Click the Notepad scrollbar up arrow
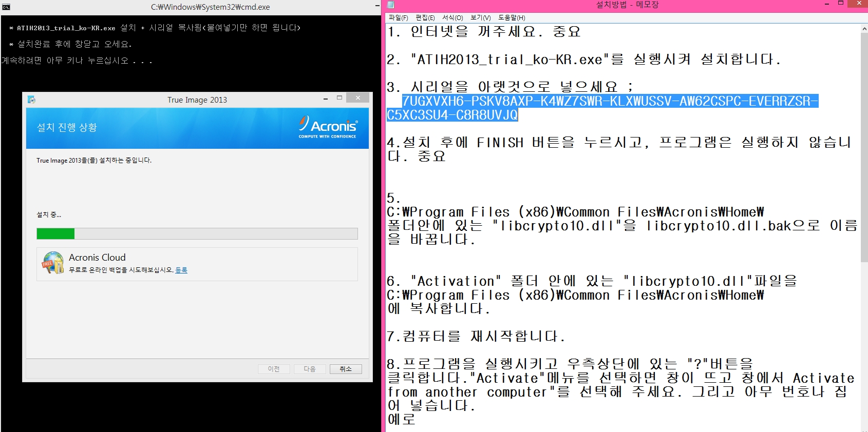 [864, 29]
